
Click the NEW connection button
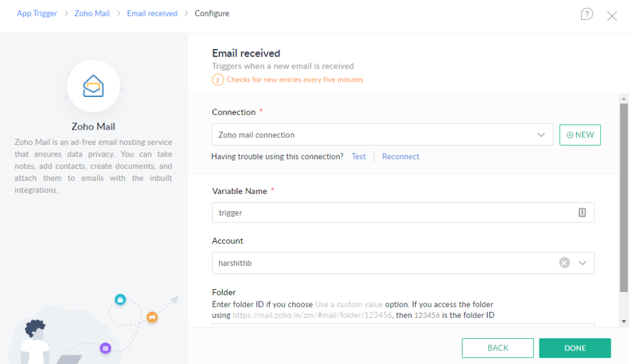tap(580, 134)
